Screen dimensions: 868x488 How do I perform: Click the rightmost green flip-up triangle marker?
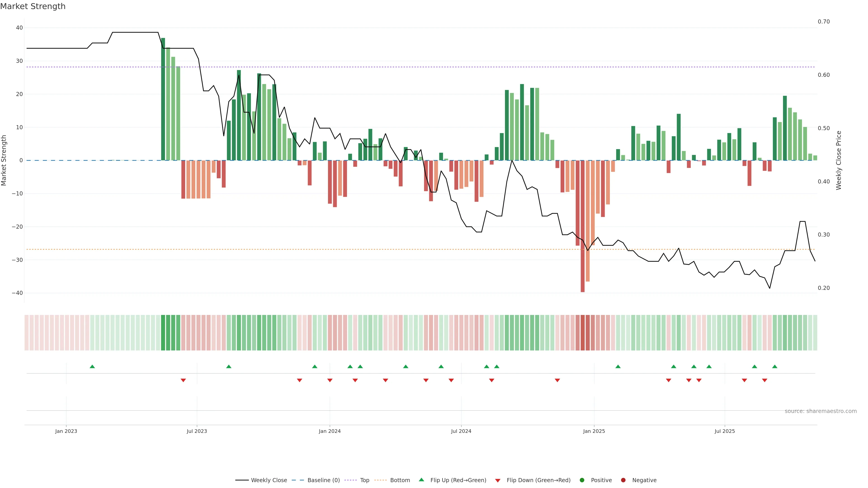[775, 366]
